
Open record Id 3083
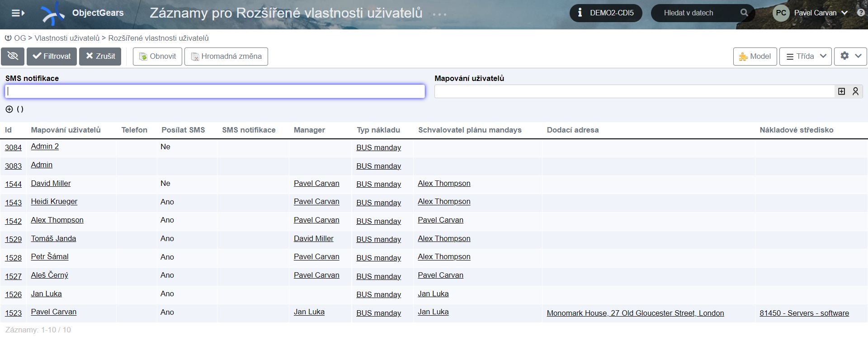[x=13, y=166]
